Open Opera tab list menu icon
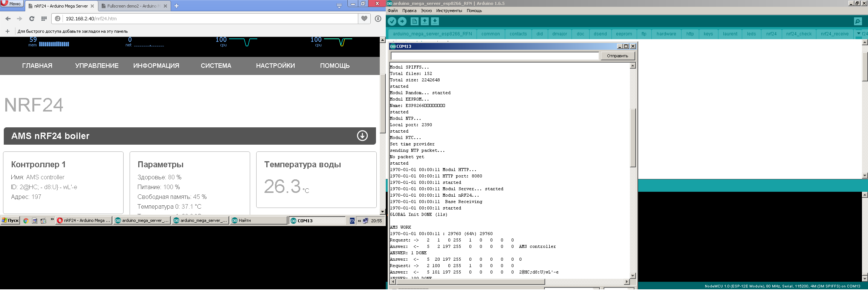The height and width of the screenshot is (298, 868). (x=339, y=6)
